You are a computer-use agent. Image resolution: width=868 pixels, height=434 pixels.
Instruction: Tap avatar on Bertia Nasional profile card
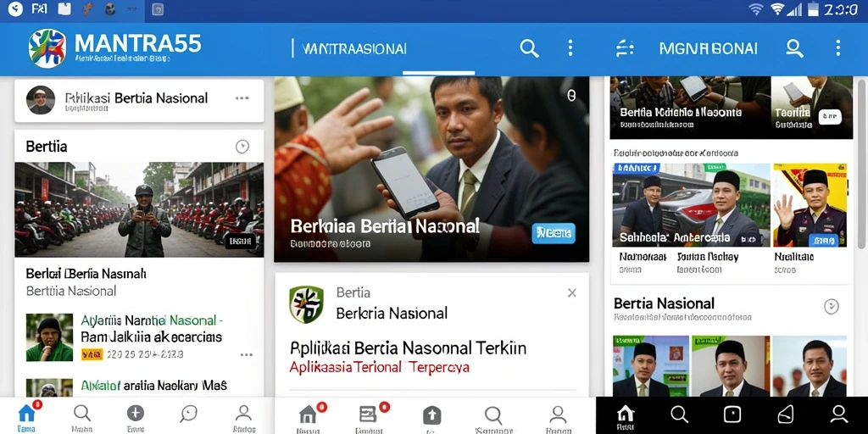[x=41, y=100]
